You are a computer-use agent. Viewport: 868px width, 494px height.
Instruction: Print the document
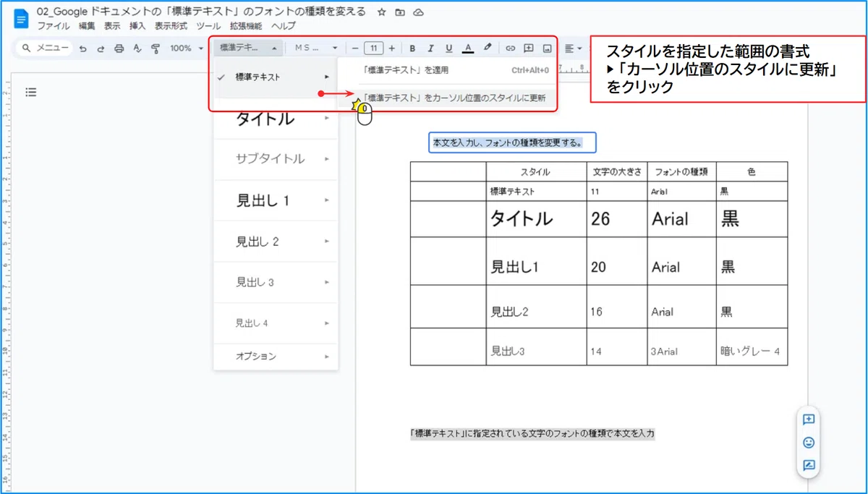tap(119, 48)
